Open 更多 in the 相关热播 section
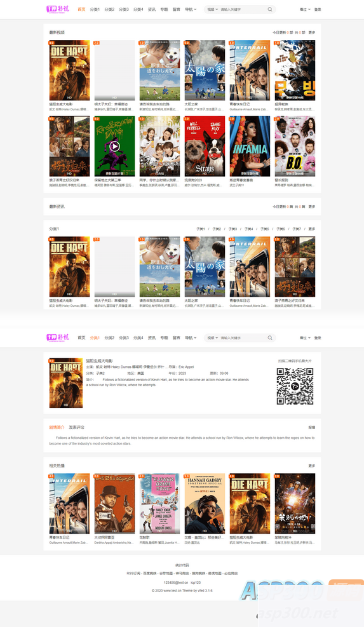 tap(312, 466)
